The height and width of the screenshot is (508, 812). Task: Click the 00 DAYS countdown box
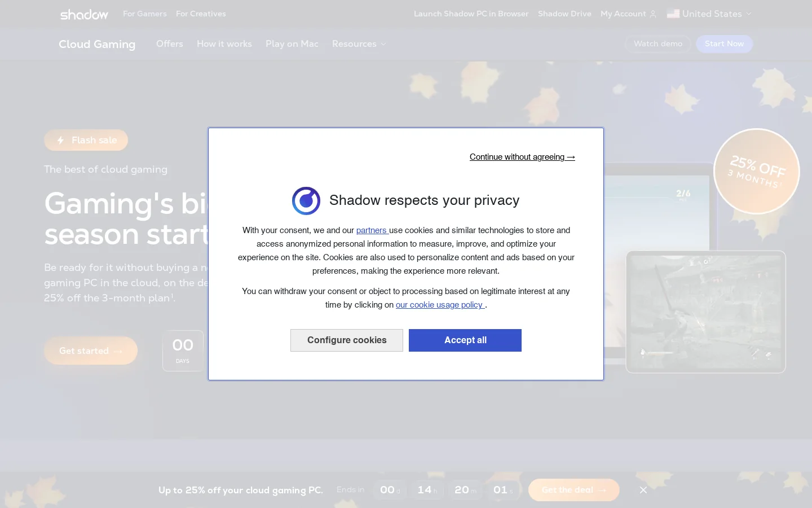[x=183, y=351]
